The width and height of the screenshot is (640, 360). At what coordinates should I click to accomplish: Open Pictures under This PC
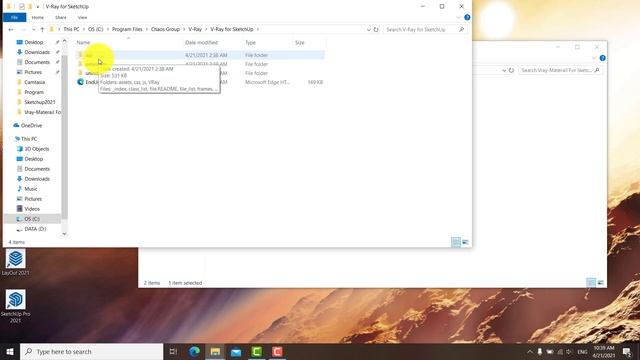pos(33,199)
